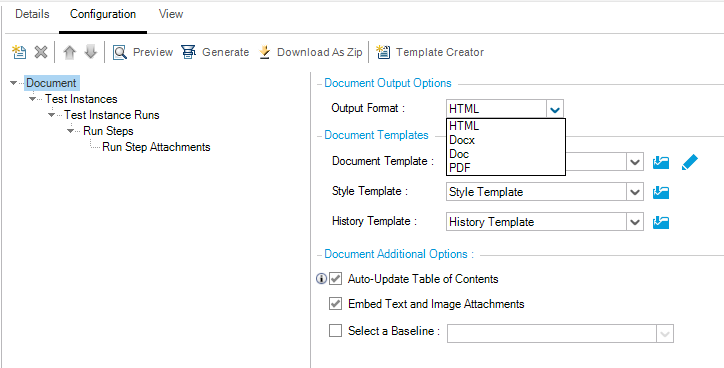Click the Preview magnifier icon
Viewport: 724px width, 368px height.
[120, 52]
